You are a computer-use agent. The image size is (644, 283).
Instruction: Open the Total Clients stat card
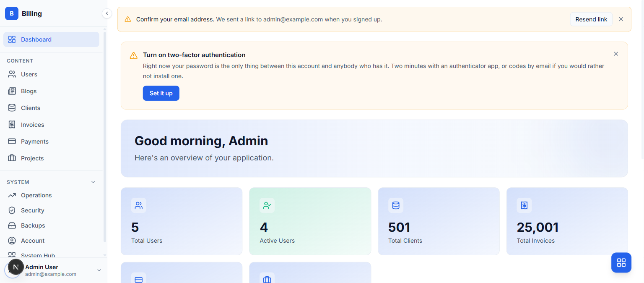point(439,221)
